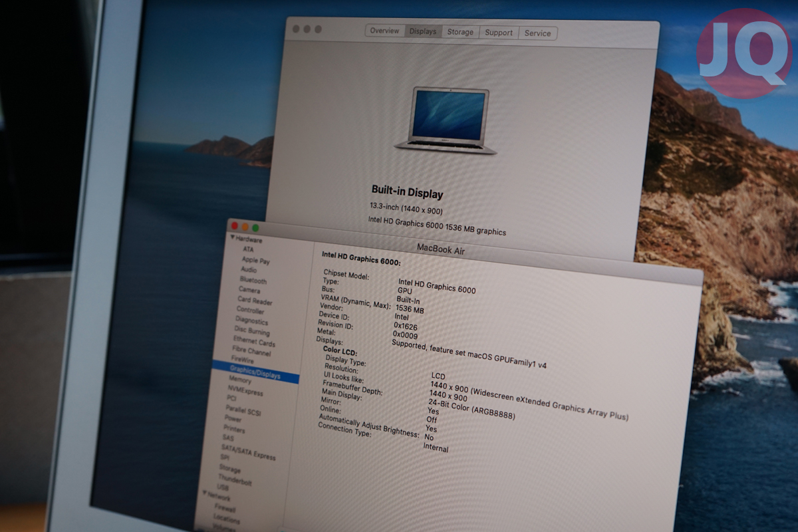Click the '0x1626' device ID value
Image resolution: width=798 pixels, height=532 pixels.
pos(406,327)
